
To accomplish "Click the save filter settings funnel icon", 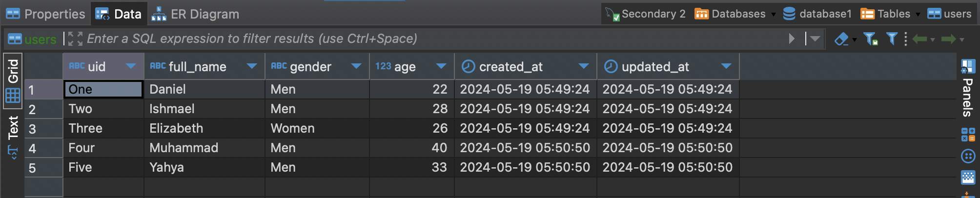I will (870, 39).
